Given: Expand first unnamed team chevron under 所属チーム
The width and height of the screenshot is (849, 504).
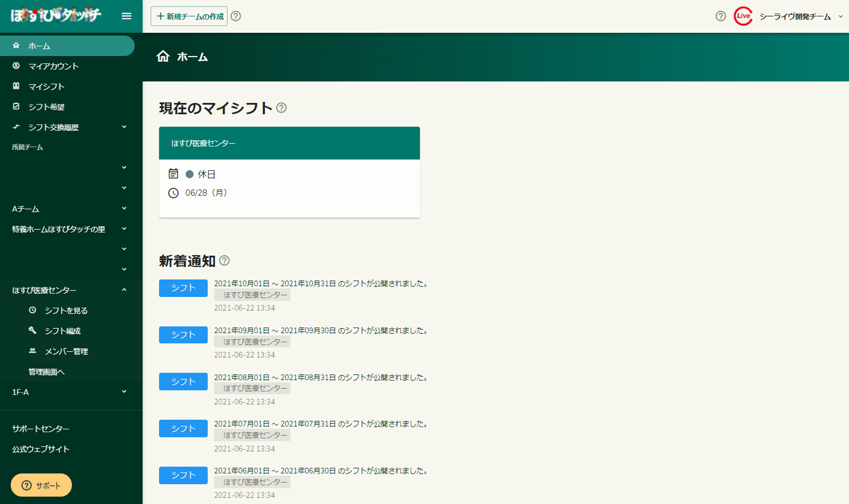Looking at the screenshot, I should 124,168.
